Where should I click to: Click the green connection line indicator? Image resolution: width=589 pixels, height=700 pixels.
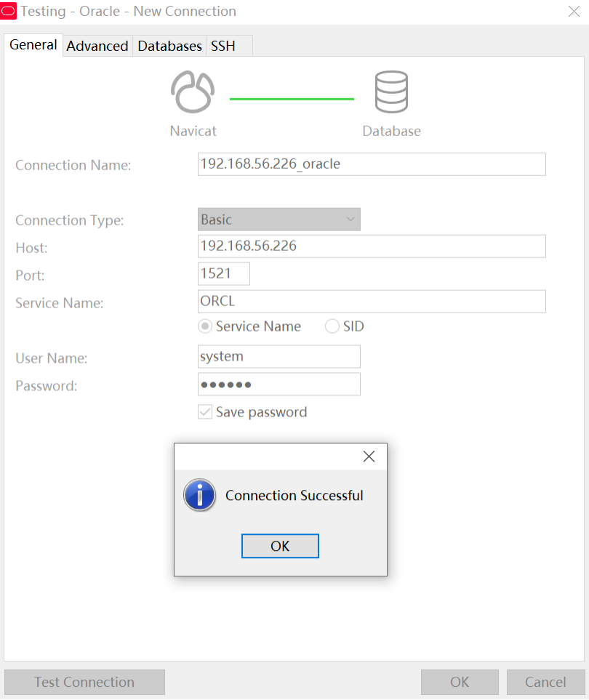coord(292,99)
